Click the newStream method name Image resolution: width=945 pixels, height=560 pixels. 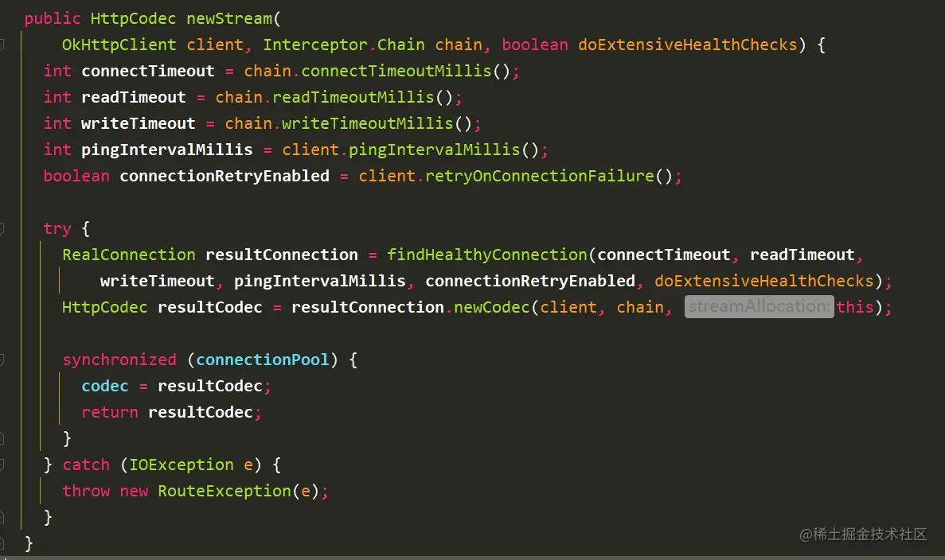229,18
